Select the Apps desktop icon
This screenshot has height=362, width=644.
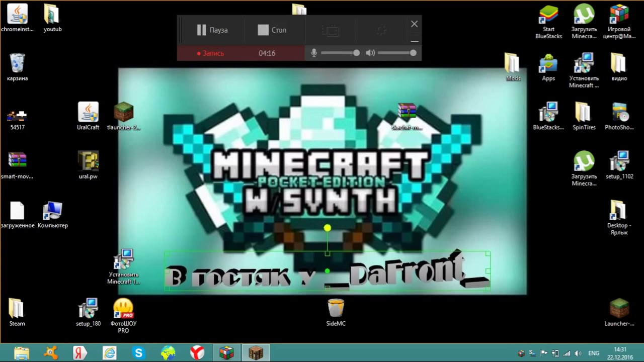548,67
